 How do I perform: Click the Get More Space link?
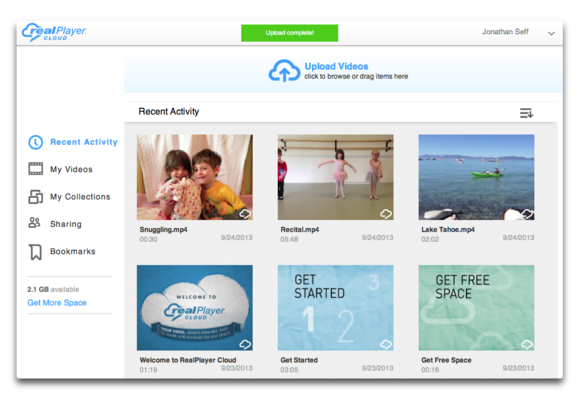coord(57,303)
